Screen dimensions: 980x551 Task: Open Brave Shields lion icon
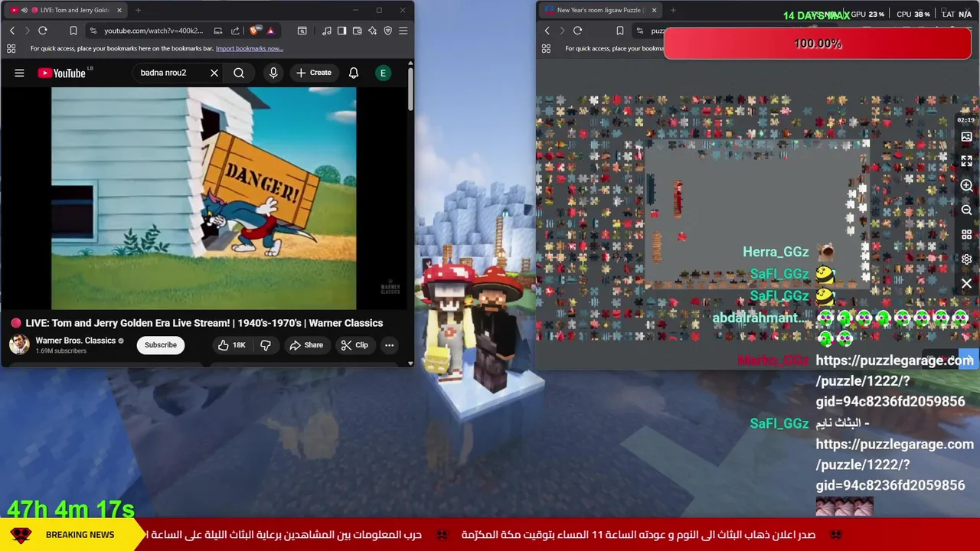coord(255,31)
